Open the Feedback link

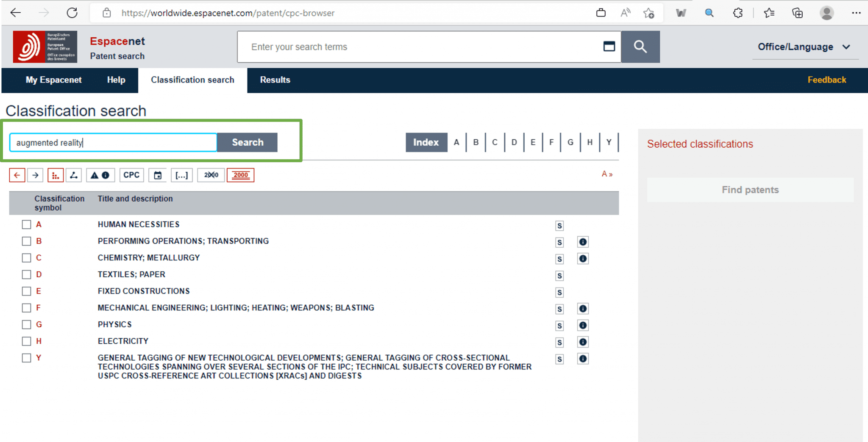point(826,80)
